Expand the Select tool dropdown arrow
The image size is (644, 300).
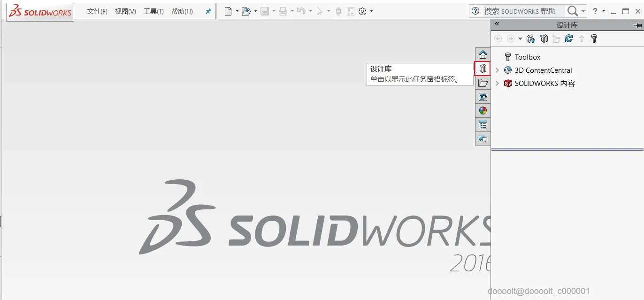(329, 11)
